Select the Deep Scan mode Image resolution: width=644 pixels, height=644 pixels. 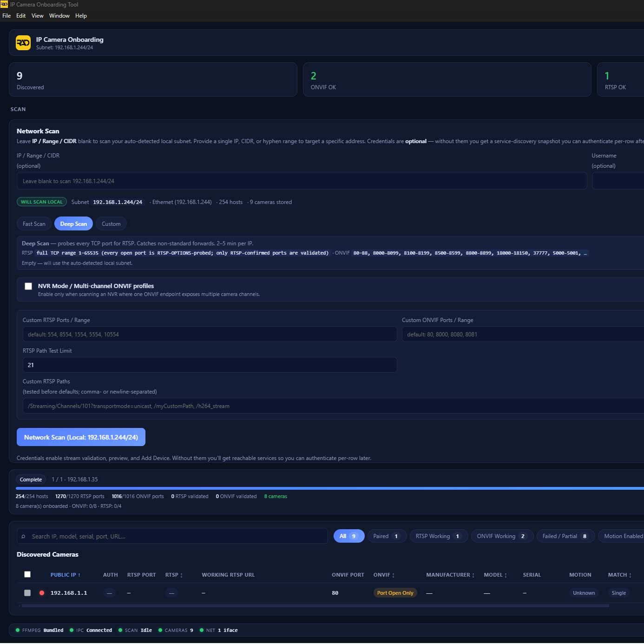[x=73, y=223]
